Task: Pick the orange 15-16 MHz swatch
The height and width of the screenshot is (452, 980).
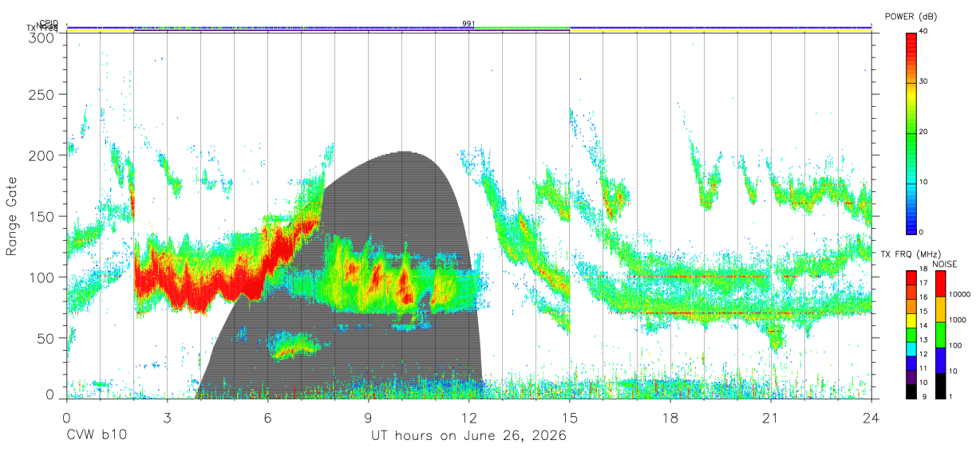Action: pyautogui.click(x=911, y=306)
